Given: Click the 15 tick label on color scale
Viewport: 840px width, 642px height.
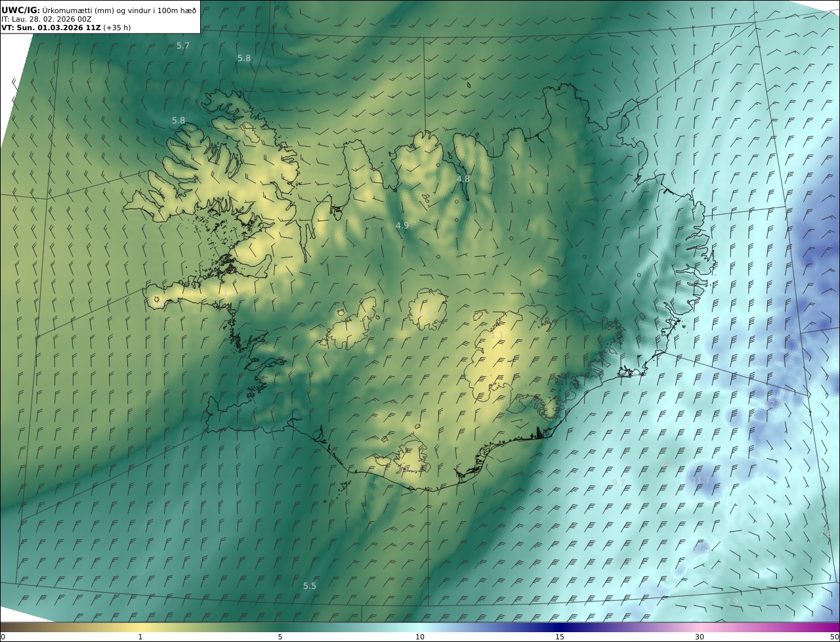Looking at the screenshot, I should (560, 637).
